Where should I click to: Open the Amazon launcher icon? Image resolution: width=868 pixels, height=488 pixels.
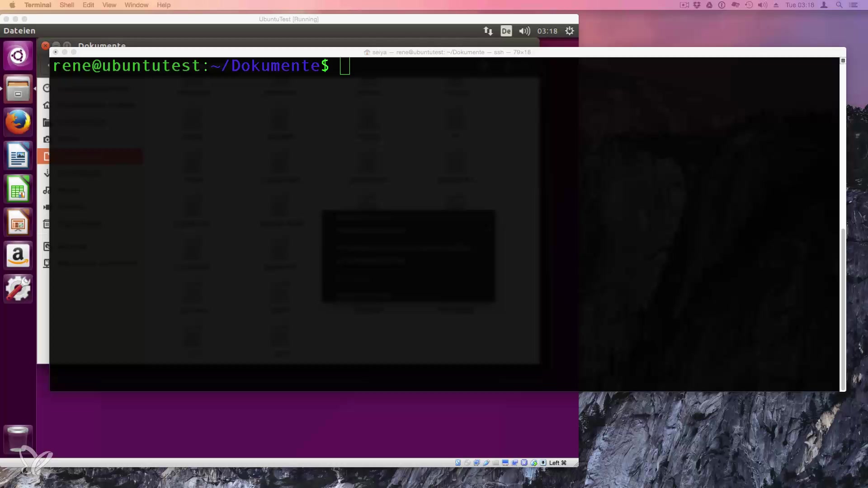point(18,256)
